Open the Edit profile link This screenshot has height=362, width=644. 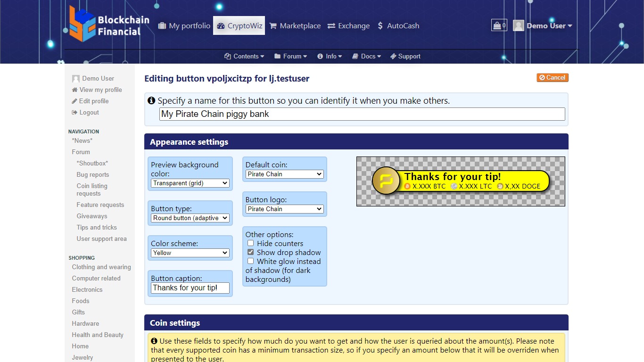[93, 101]
